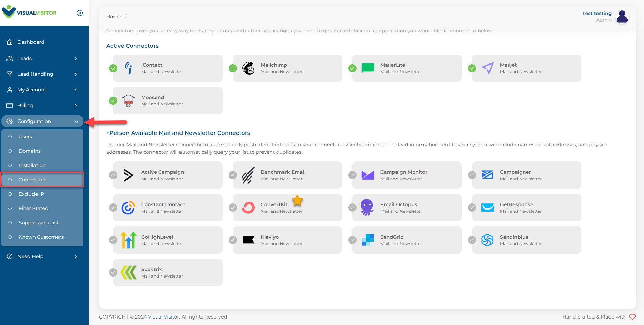644x325 pixels.
Task: Open the Filter States submenu item
Action: point(42,208)
